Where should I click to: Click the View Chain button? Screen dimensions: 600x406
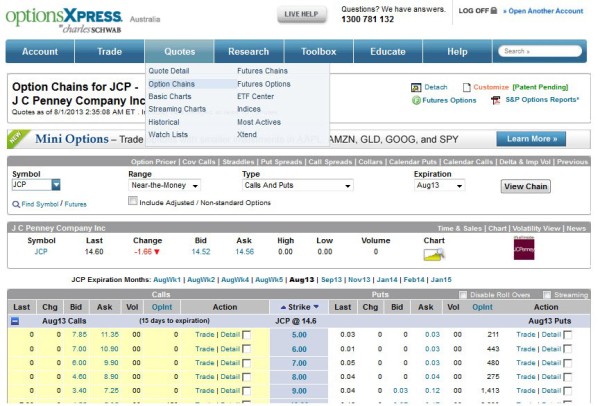(526, 186)
